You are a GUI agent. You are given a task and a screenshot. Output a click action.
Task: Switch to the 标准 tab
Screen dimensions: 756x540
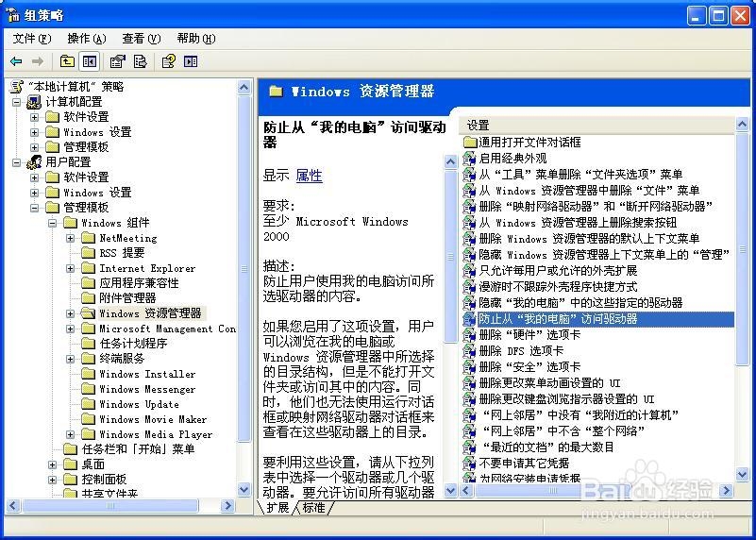(314, 508)
